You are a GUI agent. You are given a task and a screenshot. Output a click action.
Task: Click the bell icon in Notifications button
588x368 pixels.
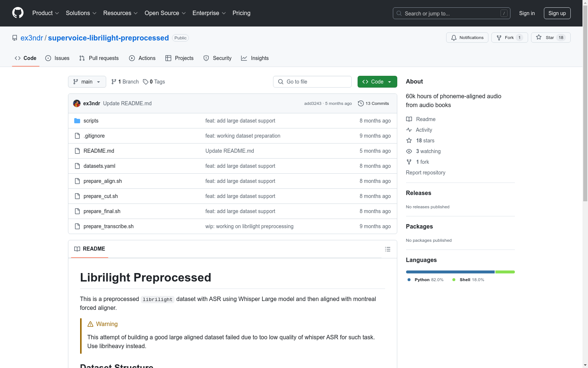(454, 38)
